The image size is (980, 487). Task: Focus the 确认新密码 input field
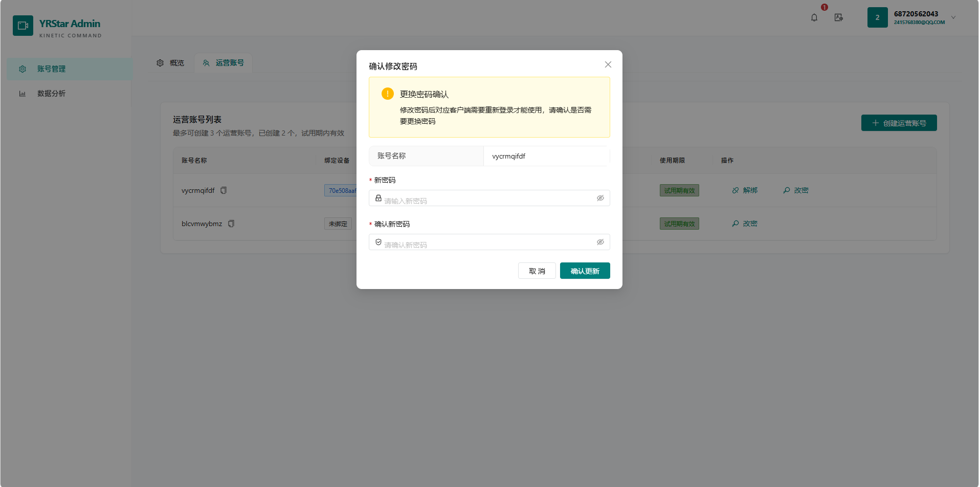point(489,242)
